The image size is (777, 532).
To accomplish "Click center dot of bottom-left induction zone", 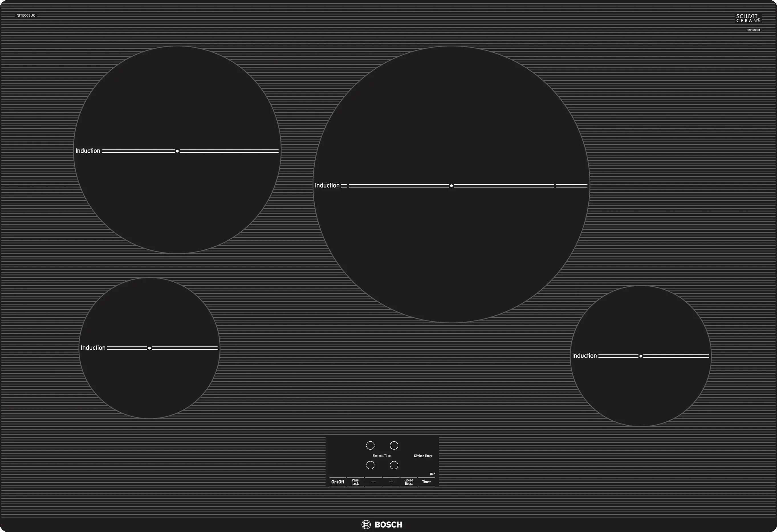I will coord(149,348).
